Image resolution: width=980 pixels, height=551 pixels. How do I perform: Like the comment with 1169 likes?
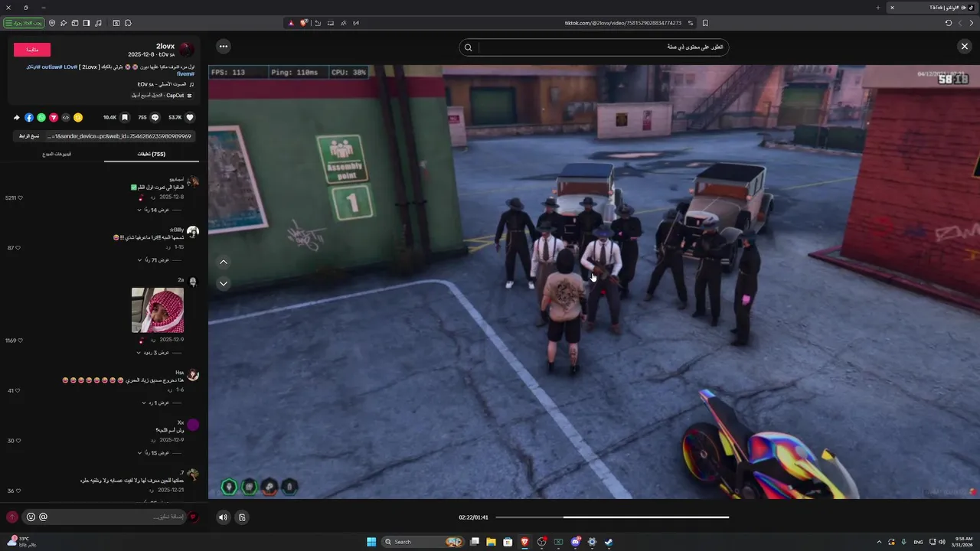tap(20, 341)
